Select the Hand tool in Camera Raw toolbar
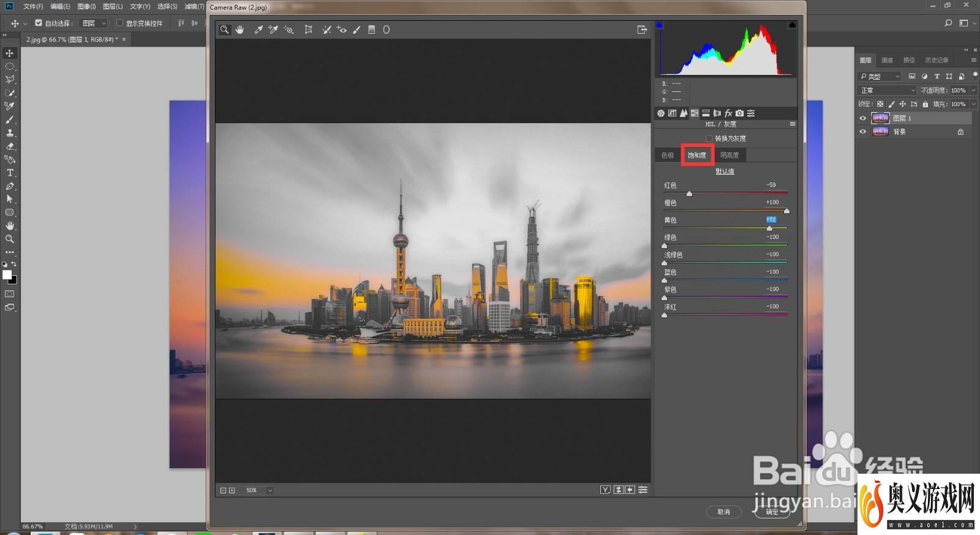The height and width of the screenshot is (535, 980). [239, 29]
